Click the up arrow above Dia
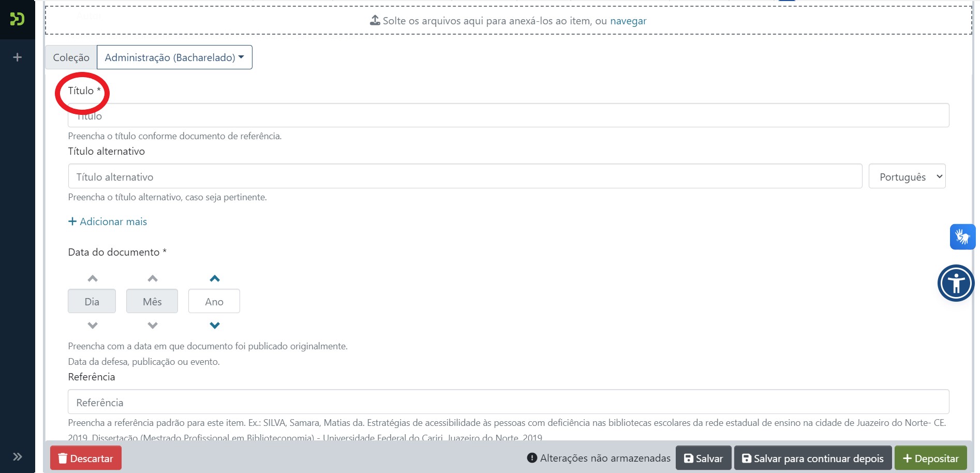The height and width of the screenshot is (473, 980). (93, 279)
